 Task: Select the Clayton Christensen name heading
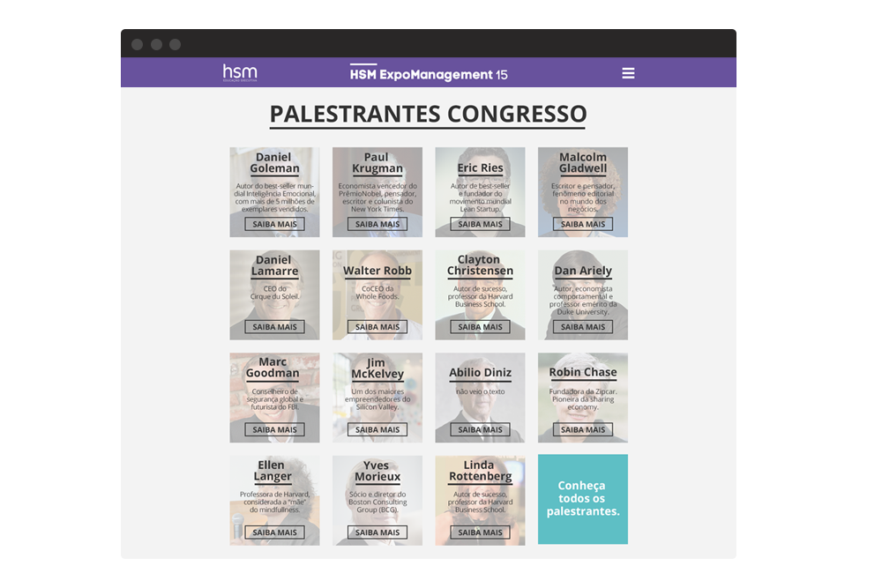480,265
